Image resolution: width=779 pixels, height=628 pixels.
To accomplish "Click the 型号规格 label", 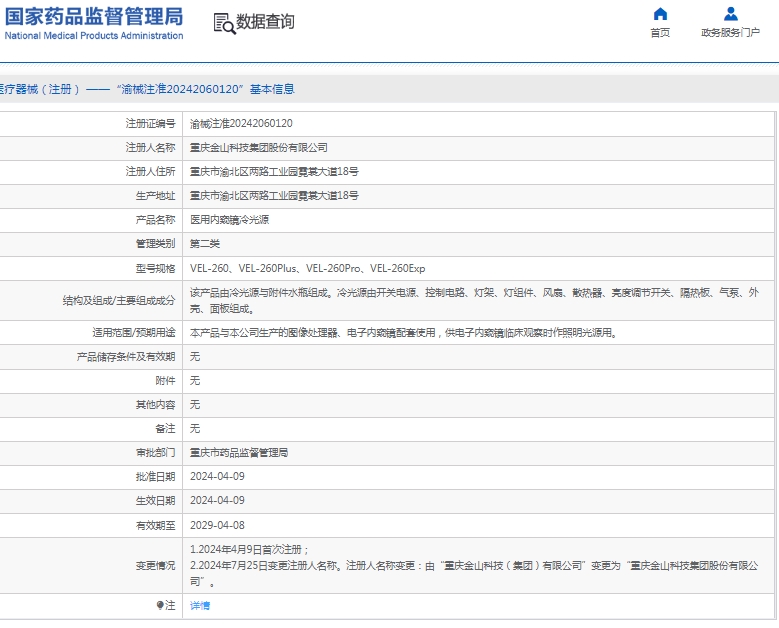I will coord(156,269).
